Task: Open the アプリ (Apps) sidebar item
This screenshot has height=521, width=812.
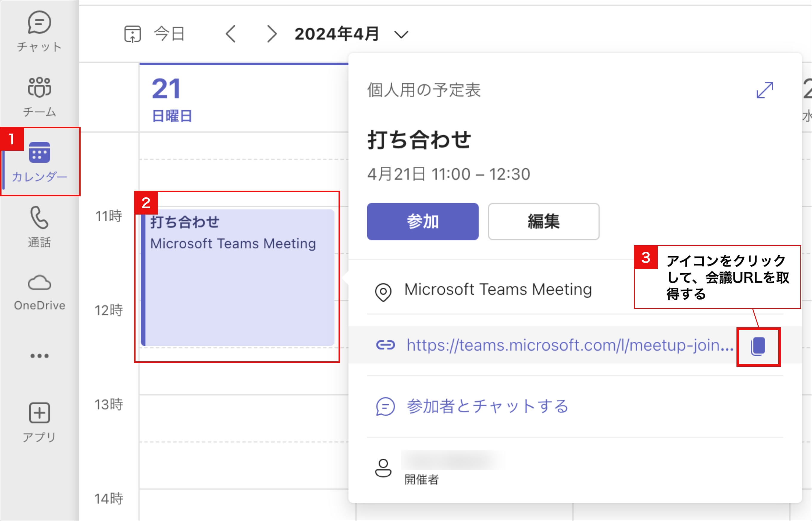Action: click(39, 423)
